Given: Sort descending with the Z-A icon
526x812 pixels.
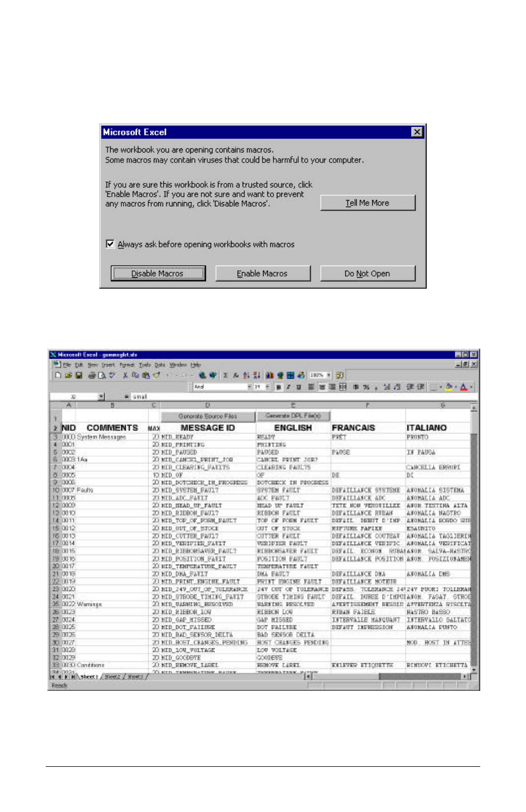Looking at the screenshot, I should tap(256, 375).
